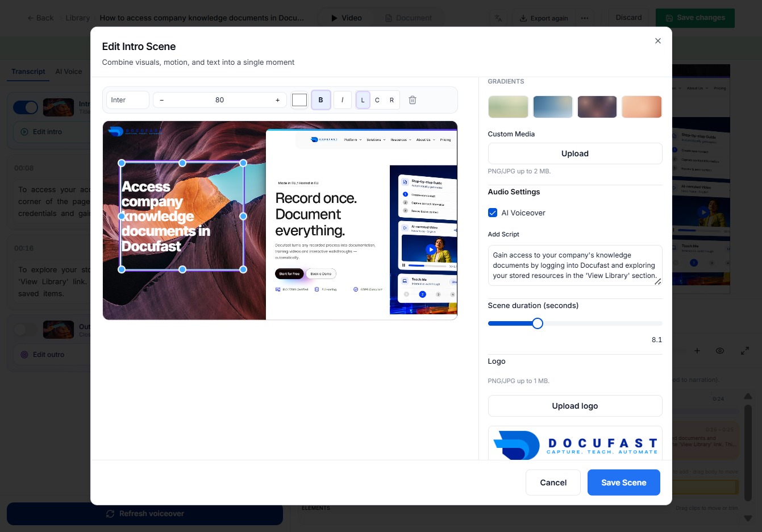Click the Outro thumbnail in background transcript
Screen dimensions: 762x532
tap(59, 330)
